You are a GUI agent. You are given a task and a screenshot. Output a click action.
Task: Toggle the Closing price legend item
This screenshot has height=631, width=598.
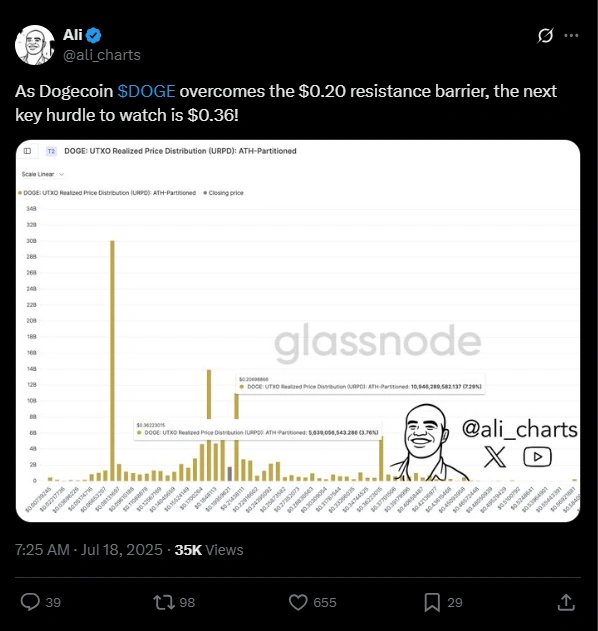(x=223, y=193)
